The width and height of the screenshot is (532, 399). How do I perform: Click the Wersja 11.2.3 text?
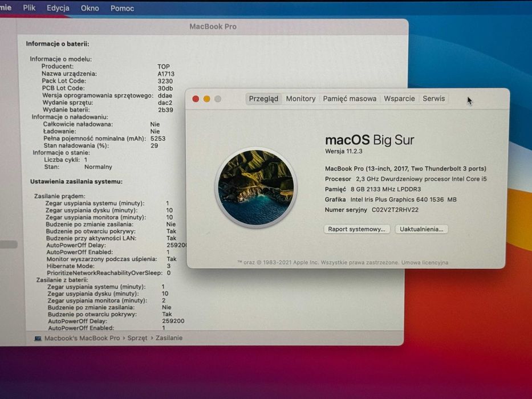(x=343, y=151)
